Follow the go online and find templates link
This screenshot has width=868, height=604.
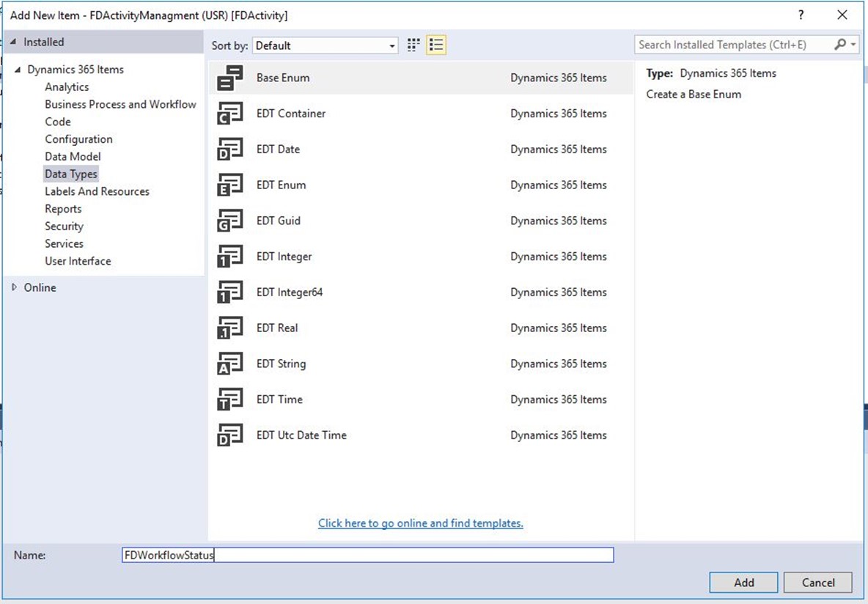(x=421, y=523)
